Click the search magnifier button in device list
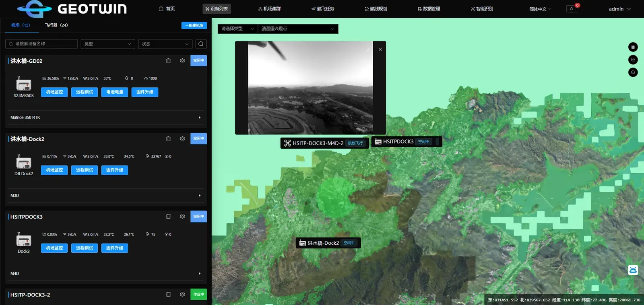 201,44
